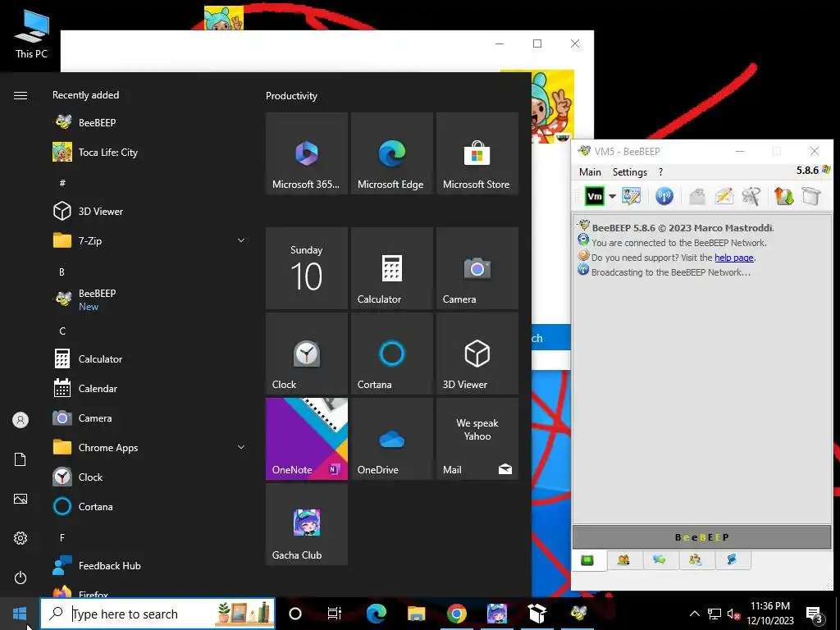This screenshot has height=630, width=840.
Task: Open Documents from the Start rail
Action: click(21, 459)
